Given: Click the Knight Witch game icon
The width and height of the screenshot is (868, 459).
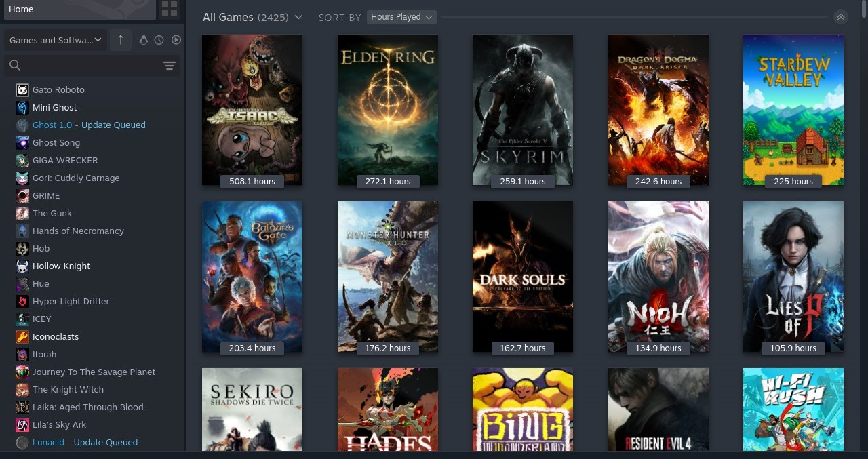Looking at the screenshot, I should click(22, 389).
